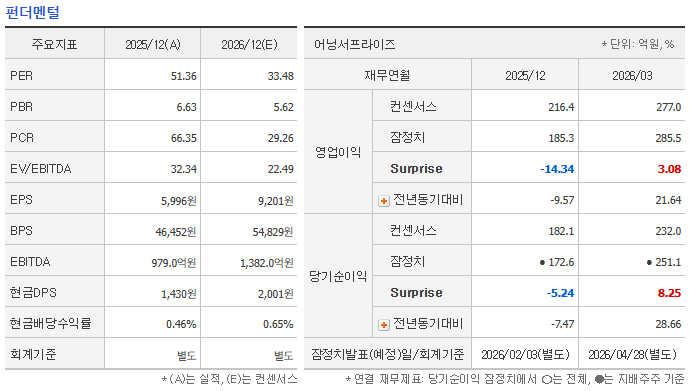The height and width of the screenshot is (391, 690).
Task: Select net income preliminary 251.1
Action: (x=668, y=263)
